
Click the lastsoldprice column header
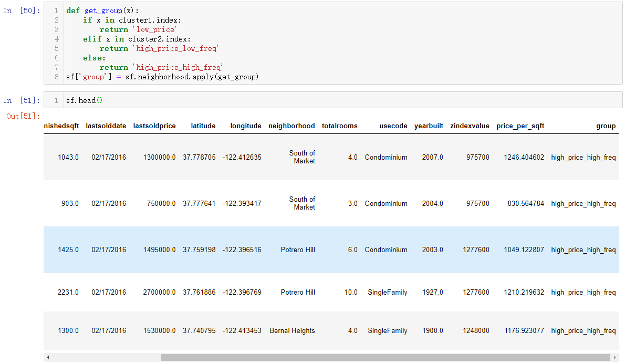[x=154, y=126]
